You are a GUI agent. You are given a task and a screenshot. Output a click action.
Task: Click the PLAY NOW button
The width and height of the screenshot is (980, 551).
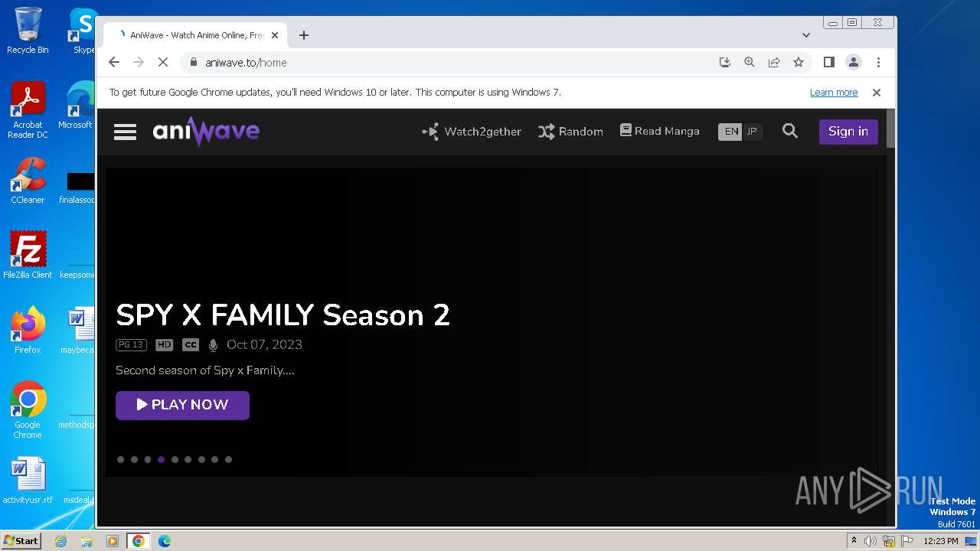click(x=182, y=405)
